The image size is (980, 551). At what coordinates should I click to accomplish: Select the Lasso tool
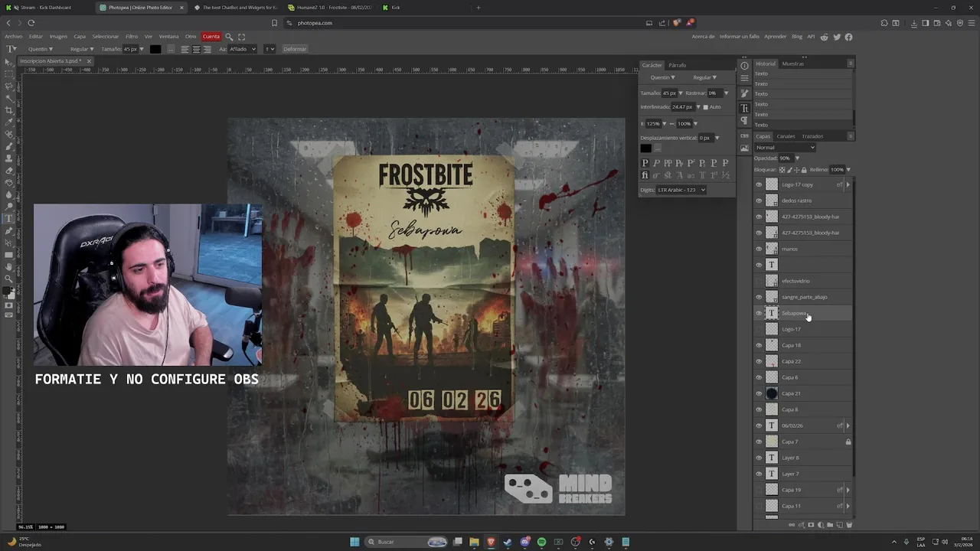coord(9,86)
